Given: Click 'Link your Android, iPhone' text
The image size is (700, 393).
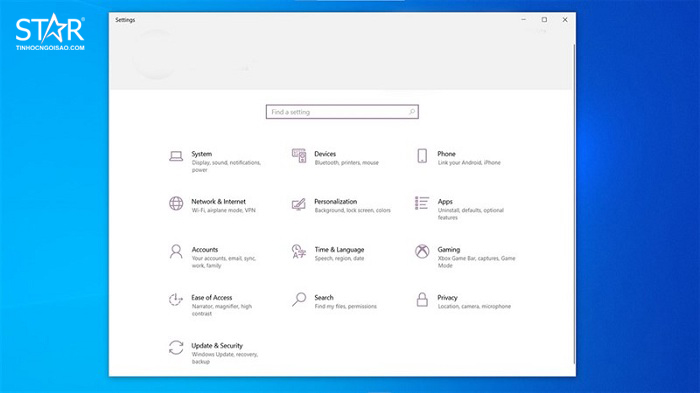Looking at the screenshot, I should pos(469,163).
